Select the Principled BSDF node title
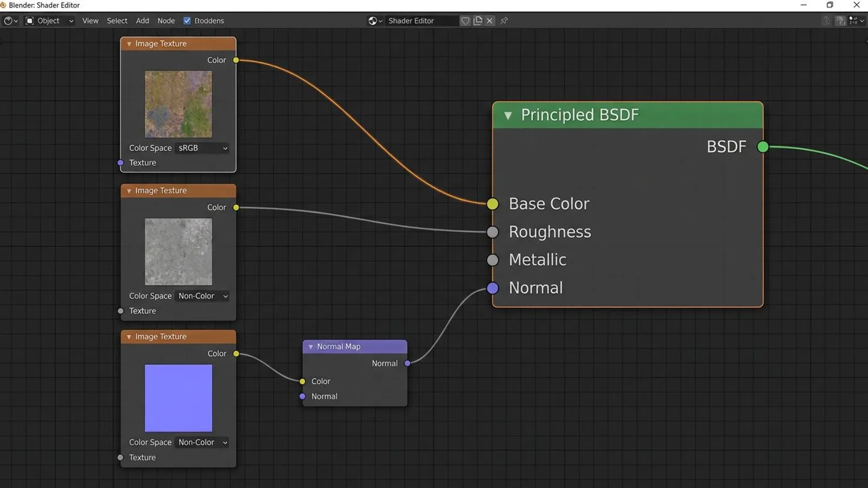 point(580,115)
